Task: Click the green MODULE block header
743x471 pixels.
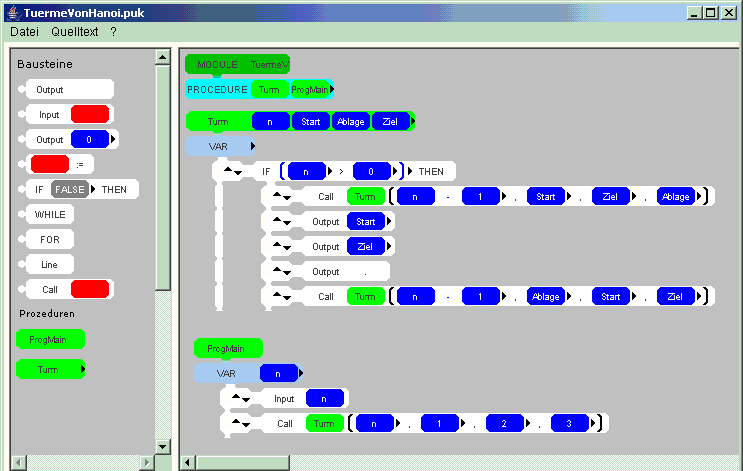Action: coord(217,64)
